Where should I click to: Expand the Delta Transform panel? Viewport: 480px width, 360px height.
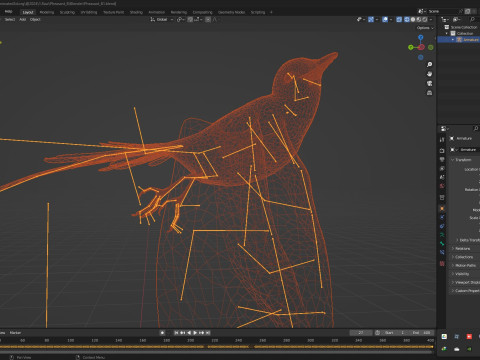coord(468,240)
